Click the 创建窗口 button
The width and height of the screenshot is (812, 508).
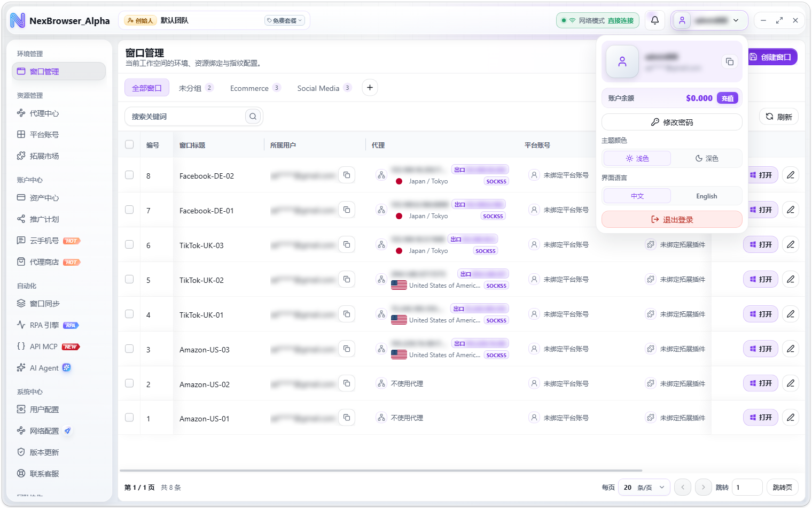[x=770, y=57]
